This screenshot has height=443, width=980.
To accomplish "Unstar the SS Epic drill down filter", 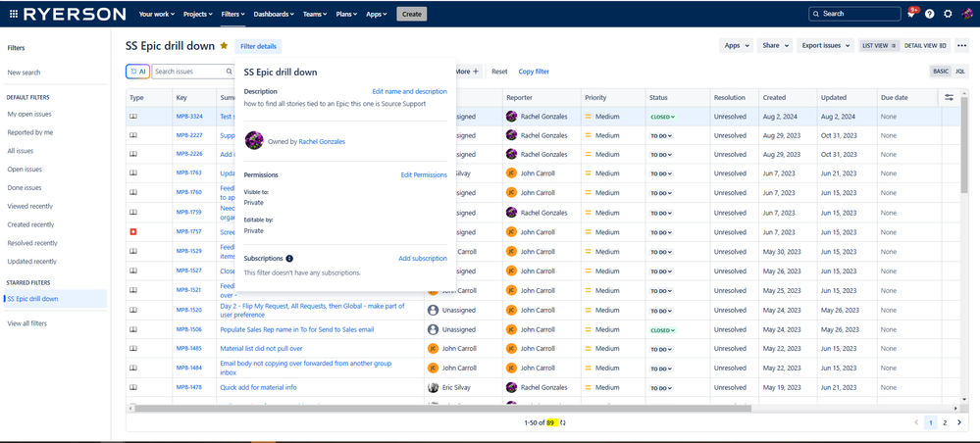I will click(224, 46).
